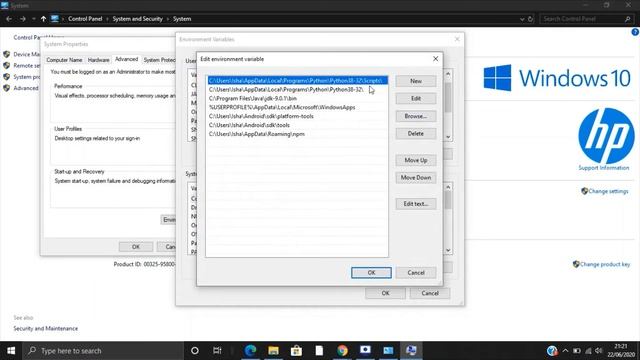Viewport: 640px width, 360px height.
Task: Cancel the Edit environment variable dialog
Action: pyautogui.click(x=416, y=273)
